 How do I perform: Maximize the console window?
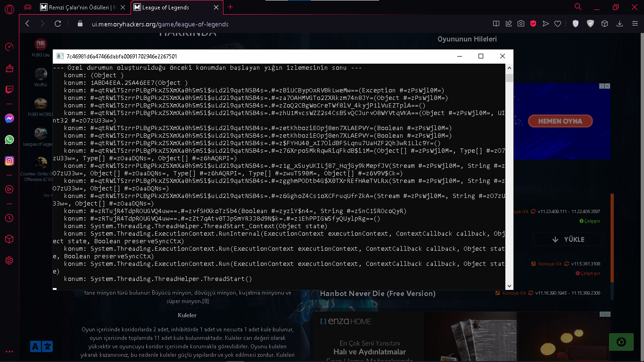click(x=481, y=56)
